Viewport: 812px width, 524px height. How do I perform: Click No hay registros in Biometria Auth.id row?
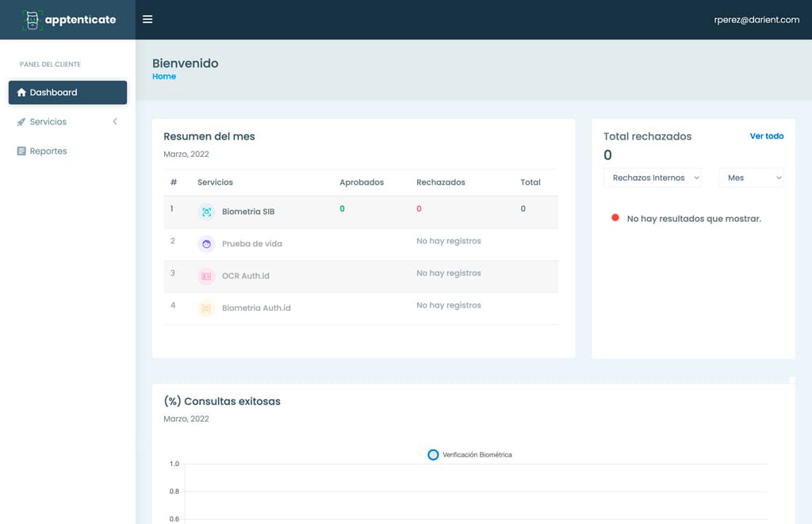[x=449, y=305]
